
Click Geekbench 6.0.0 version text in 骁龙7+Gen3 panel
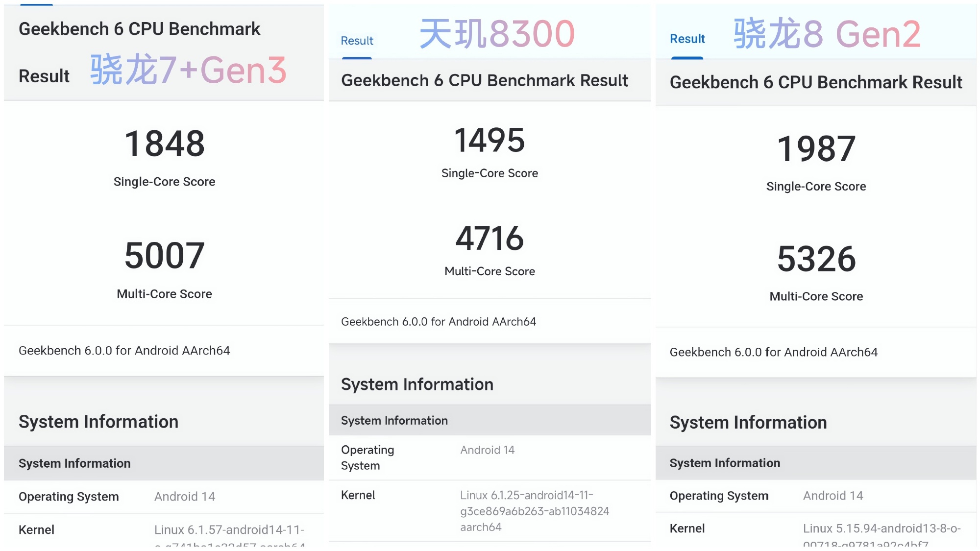pyautogui.click(x=124, y=351)
